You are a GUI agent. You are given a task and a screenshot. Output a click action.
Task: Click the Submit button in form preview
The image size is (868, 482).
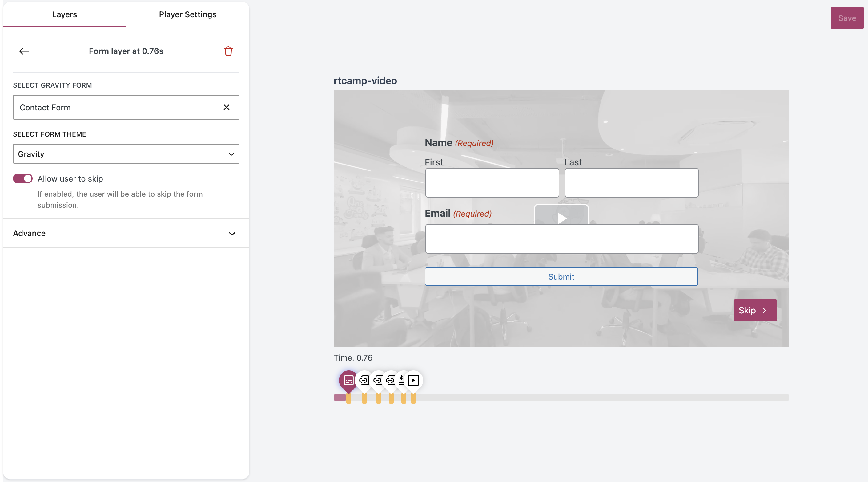click(561, 276)
